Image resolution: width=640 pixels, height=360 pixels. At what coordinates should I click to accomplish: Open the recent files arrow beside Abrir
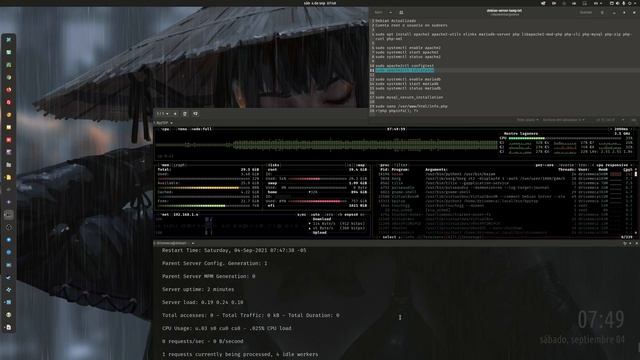390,12
